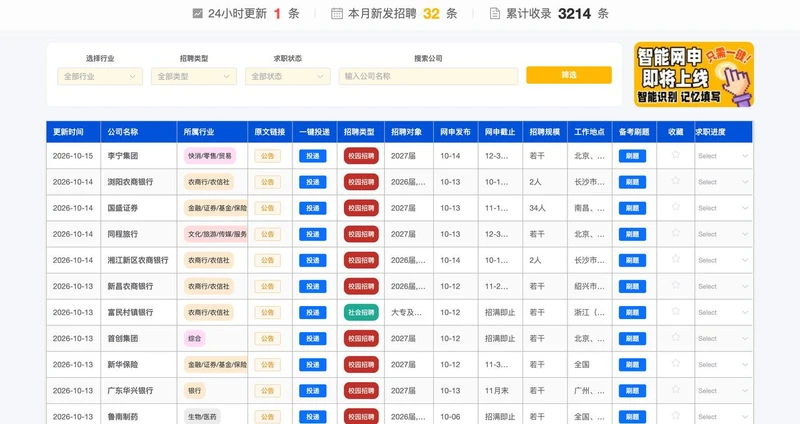Click the company name 鲁南制药
Image resolution: width=800 pixels, height=424 pixels.
pyautogui.click(x=122, y=417)
